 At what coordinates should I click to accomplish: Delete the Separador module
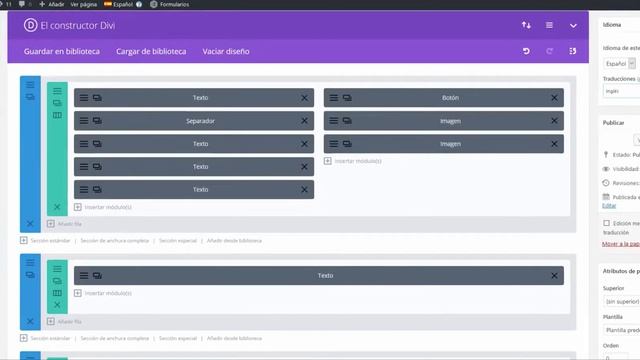coord(304,121)
